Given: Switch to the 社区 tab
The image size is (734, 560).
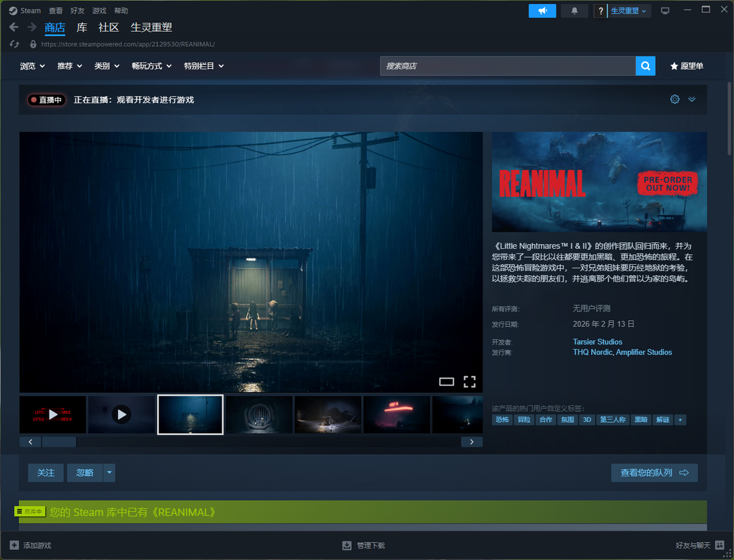Looking at the screenshot, I should pos(109,28).
